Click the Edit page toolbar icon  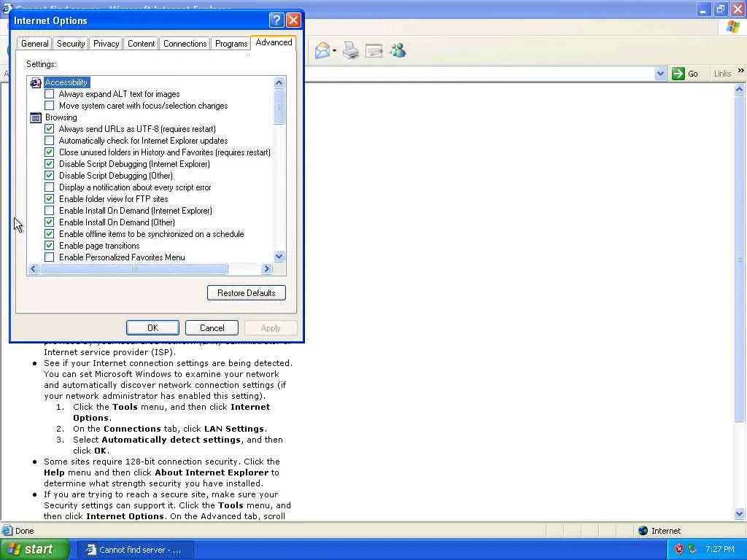pyautogui.click(x=374, y=50)
